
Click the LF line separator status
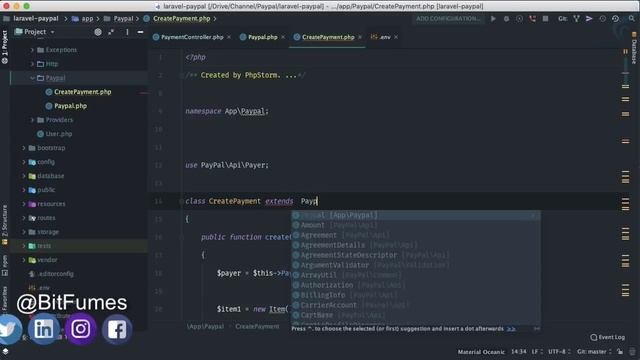(x=537, y=351)
